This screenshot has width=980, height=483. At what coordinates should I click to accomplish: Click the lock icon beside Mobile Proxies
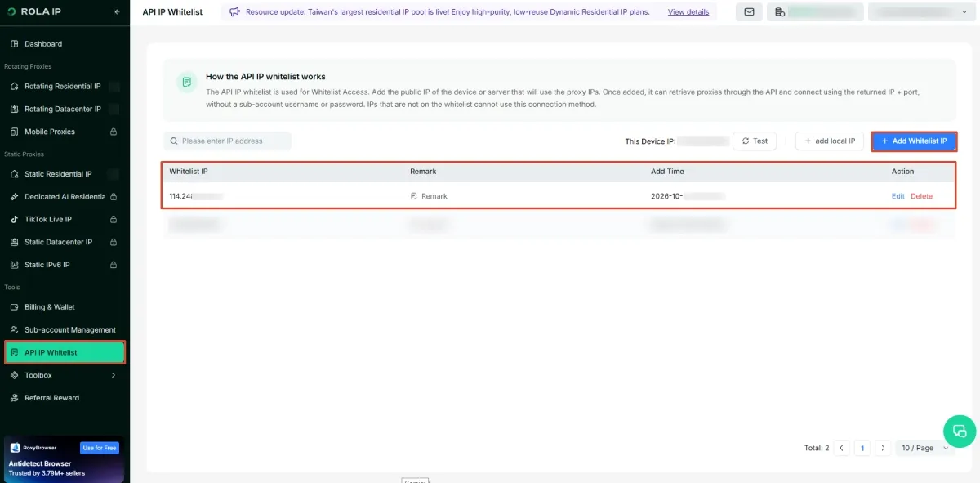click(x=114, y=132)
